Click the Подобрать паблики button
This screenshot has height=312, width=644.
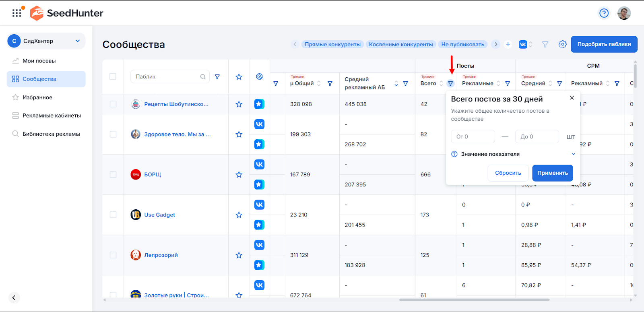604,44
